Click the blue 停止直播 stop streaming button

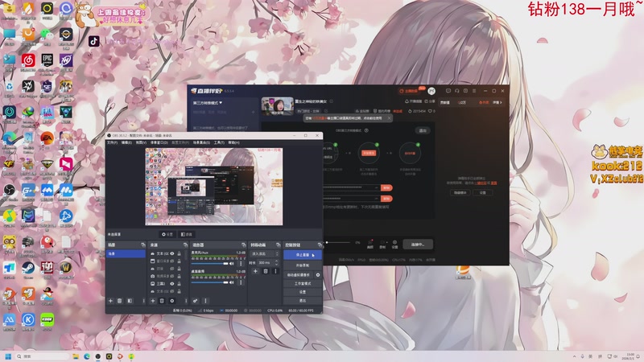coord(303,255)
